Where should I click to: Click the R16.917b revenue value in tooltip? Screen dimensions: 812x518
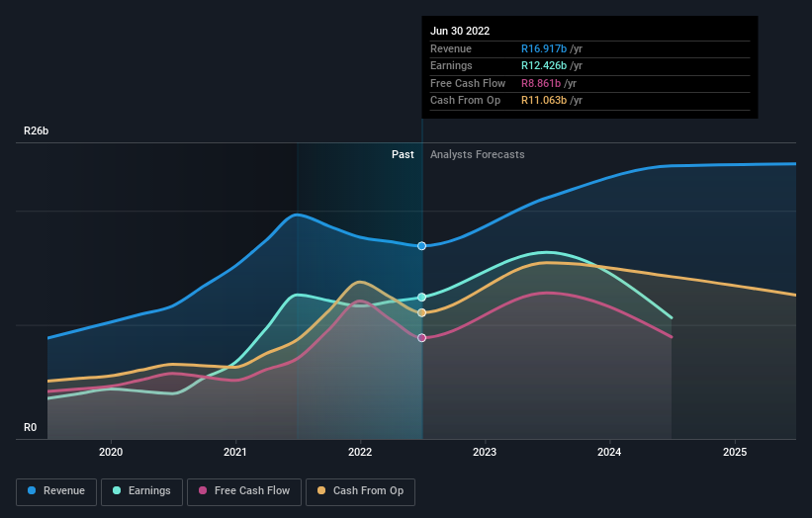(544, 48)
